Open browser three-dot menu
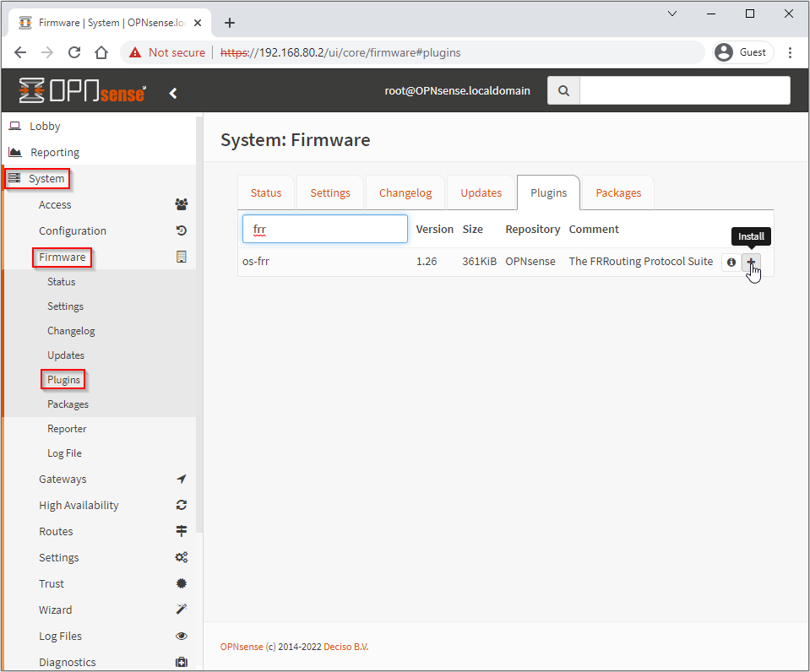Screen dimensions: 810x672 [x=790, y=52]
